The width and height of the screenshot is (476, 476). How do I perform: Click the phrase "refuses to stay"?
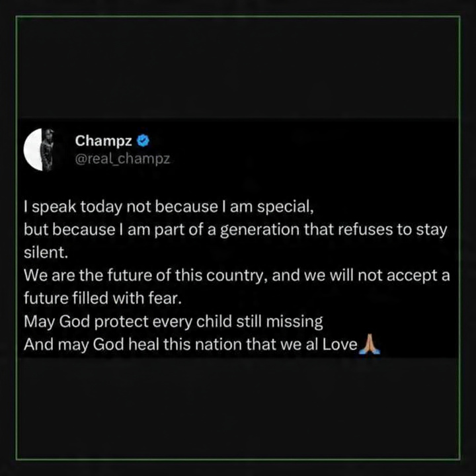point(403,231)
